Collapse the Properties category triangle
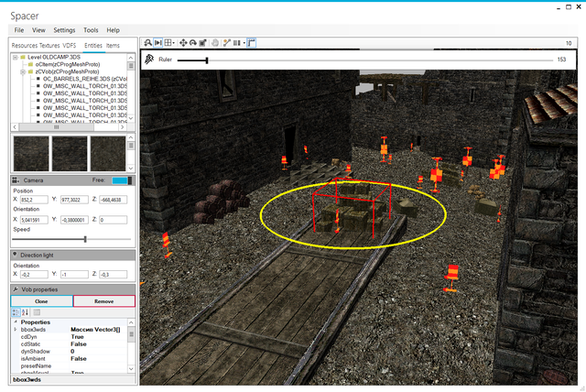This screenshot has width=586, height=392. tap(16, 322)
